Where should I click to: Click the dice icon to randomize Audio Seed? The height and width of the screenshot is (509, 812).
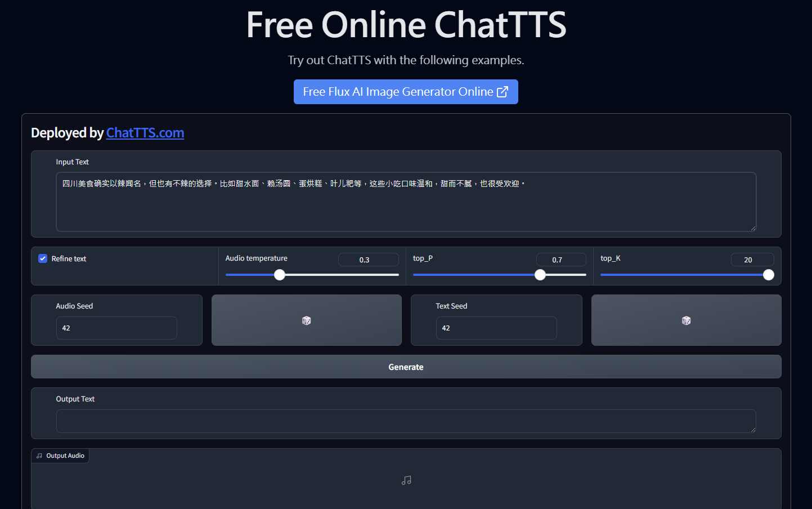306,320
